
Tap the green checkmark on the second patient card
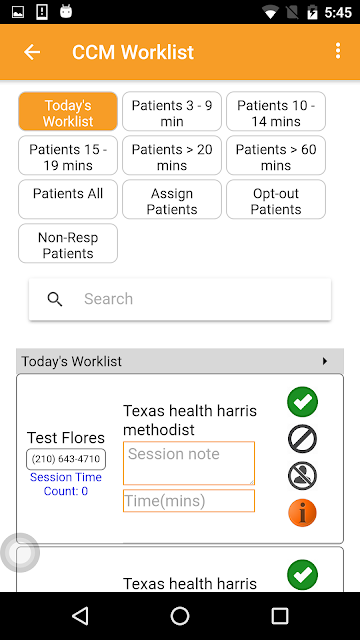pos(302,575)
